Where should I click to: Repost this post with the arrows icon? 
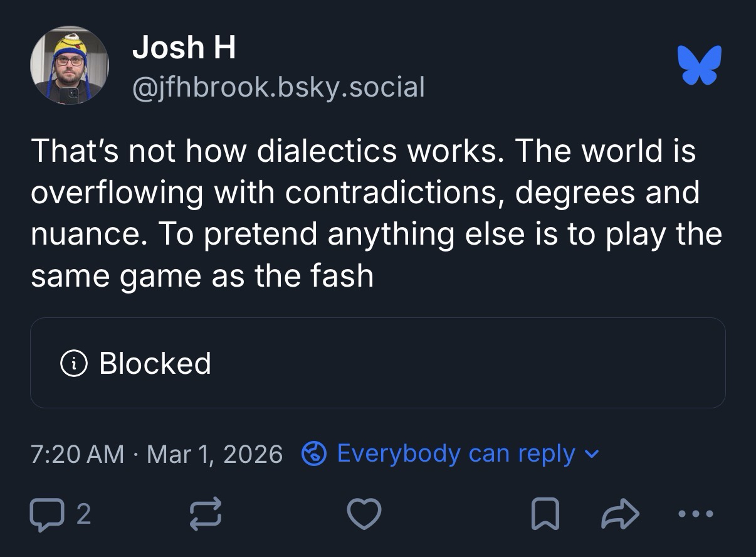(x=204, y=514)
